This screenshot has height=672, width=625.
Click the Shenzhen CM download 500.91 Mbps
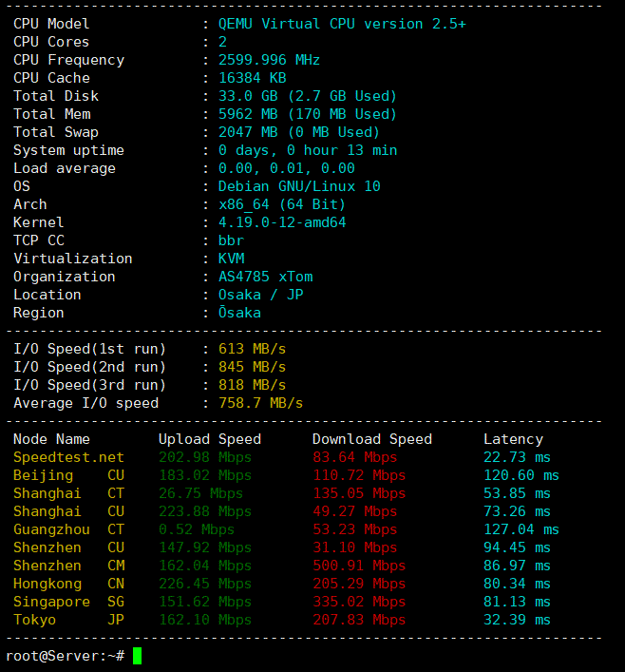[x=359, y=566]
